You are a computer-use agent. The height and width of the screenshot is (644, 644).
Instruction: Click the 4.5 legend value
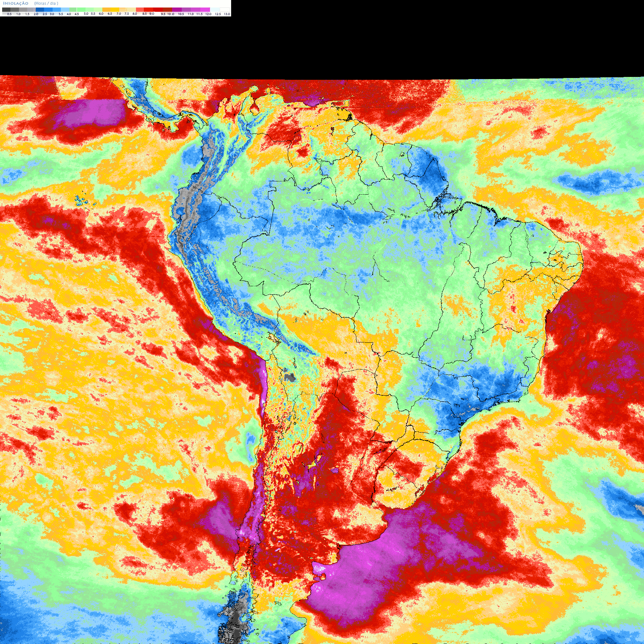pyautogui.click(x=77, y=14)
